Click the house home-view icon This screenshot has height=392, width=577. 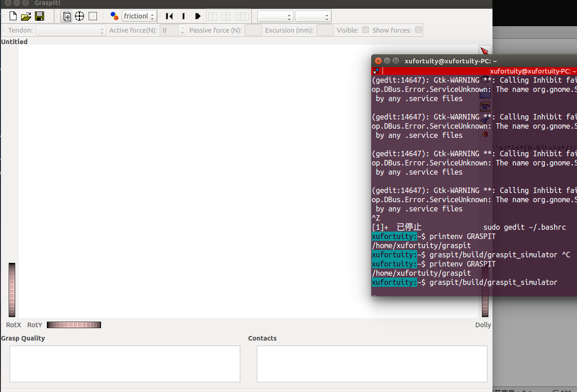click(485, 79)
